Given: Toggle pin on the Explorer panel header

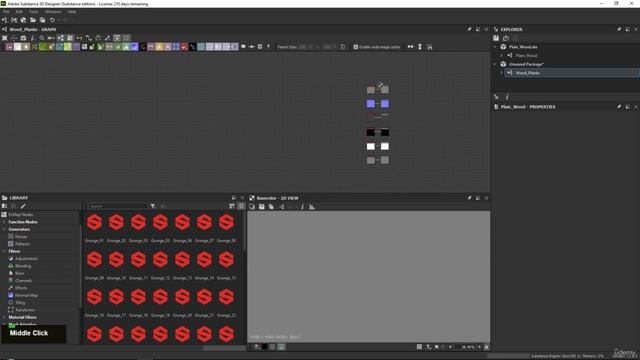Looking at the screenshot, I should [619, 29].
